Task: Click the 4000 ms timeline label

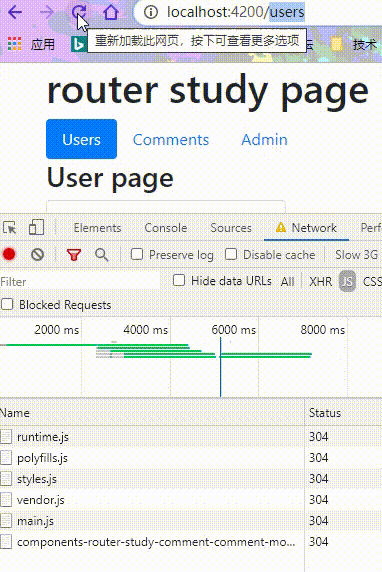Action: (146, 330)
